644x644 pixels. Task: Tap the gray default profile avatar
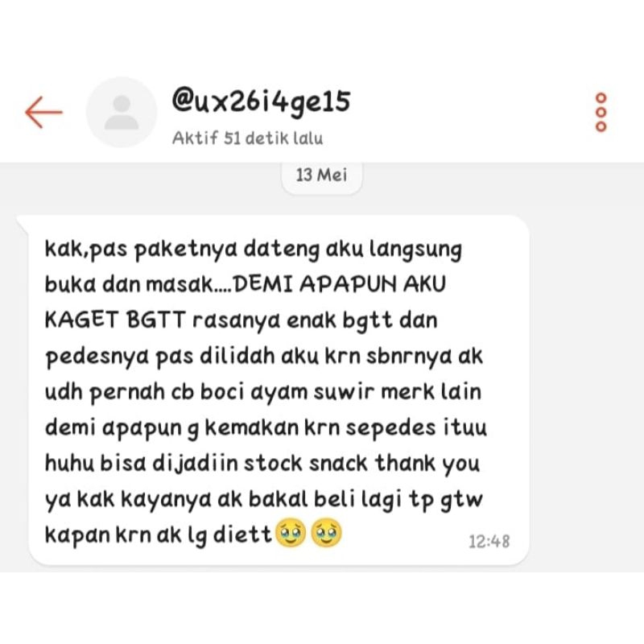[x=122, y=112]
